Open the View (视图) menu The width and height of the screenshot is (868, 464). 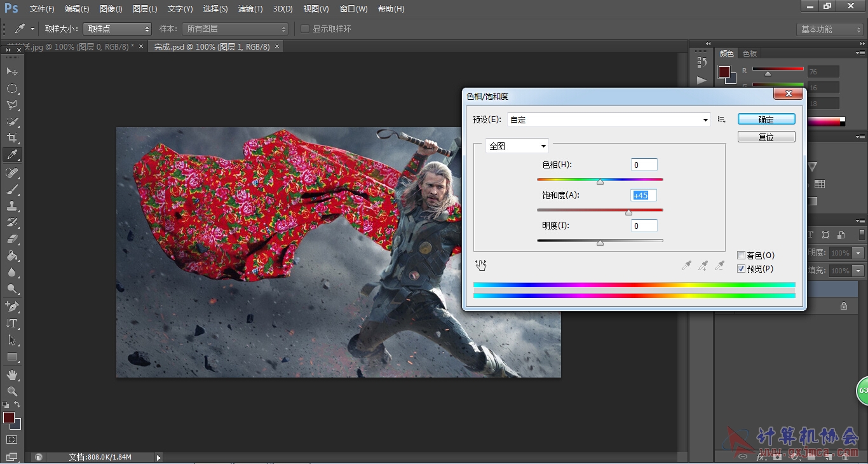316,9
